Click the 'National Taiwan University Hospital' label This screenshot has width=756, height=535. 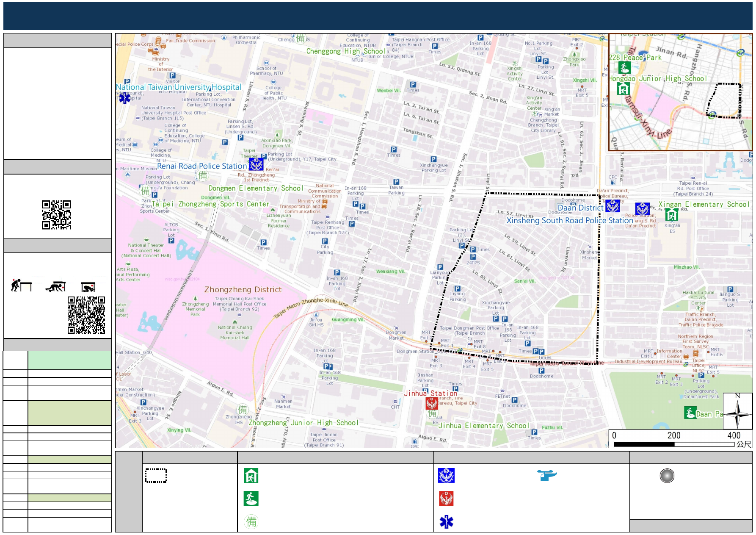click(179, 87)
